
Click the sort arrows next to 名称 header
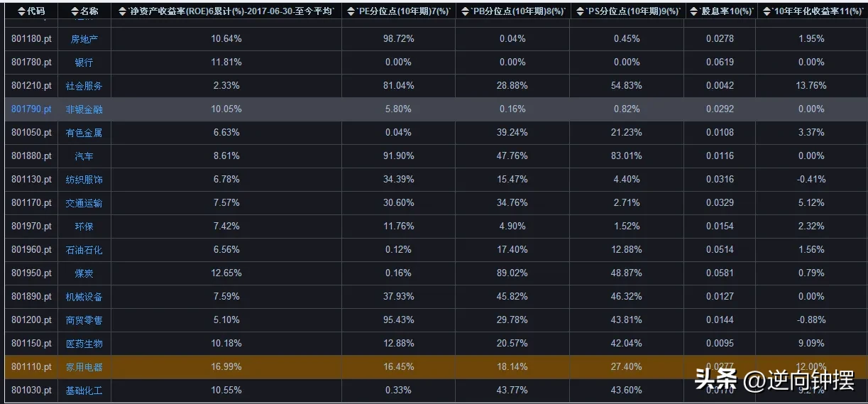[75, 11]
